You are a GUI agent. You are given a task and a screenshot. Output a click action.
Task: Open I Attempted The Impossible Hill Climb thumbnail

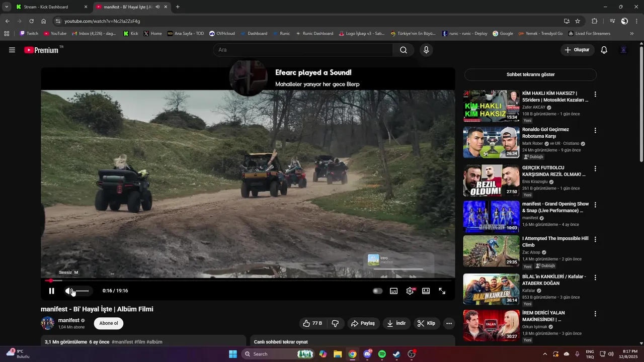491,251
